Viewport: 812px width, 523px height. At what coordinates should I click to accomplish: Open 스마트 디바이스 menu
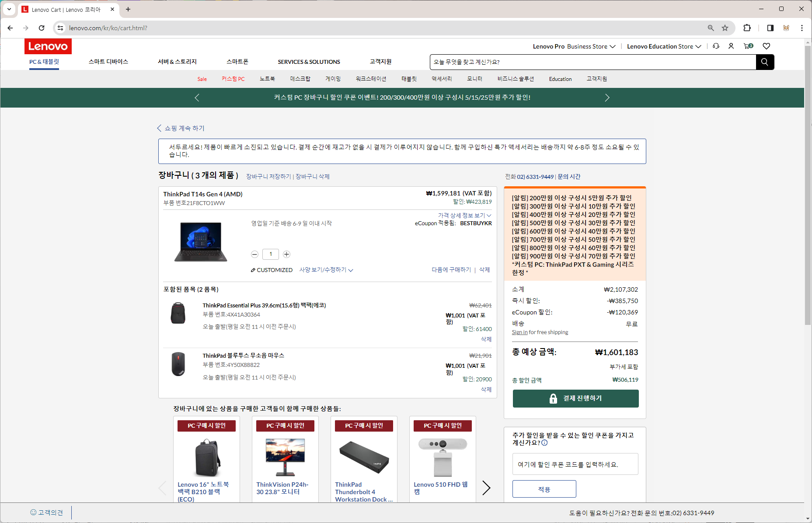(x=108, y=62)
